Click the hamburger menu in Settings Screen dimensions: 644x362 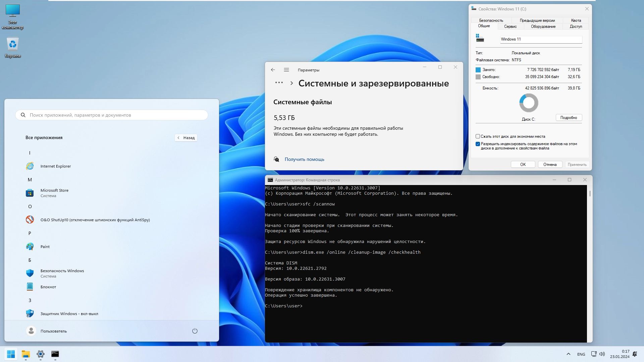pos(286,70)
